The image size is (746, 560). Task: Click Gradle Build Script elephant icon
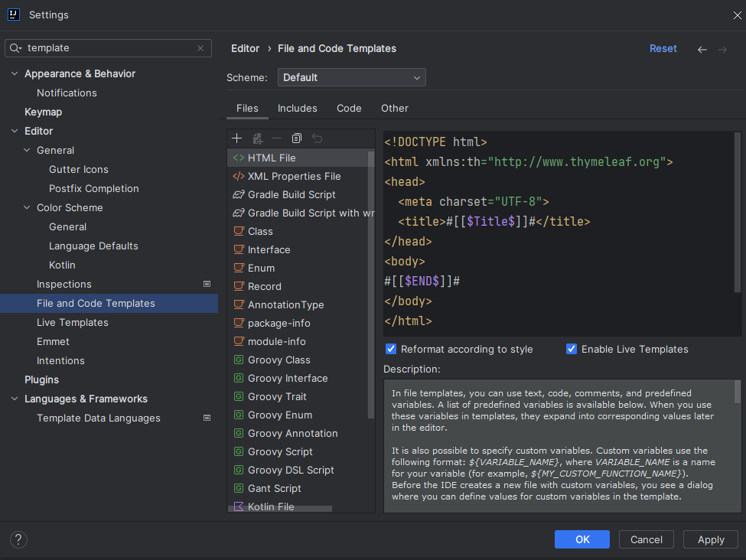tap(239, 194)
